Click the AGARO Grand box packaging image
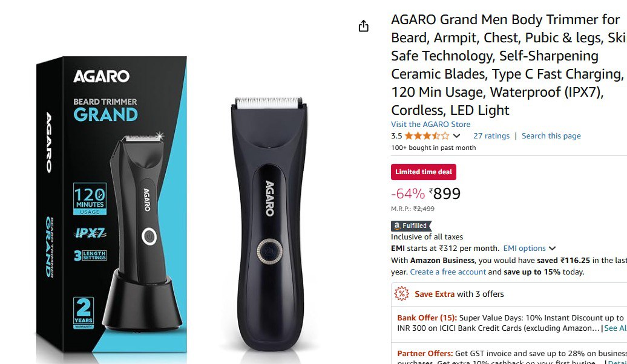 [111, 204]
